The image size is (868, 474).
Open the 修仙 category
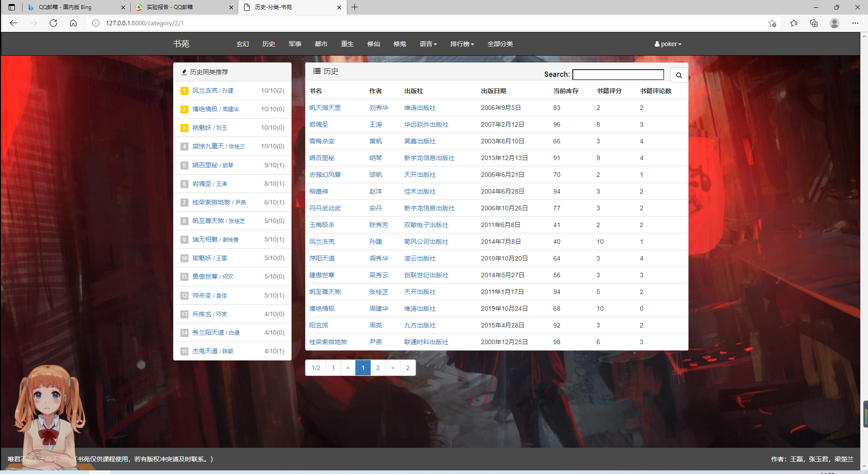click(373, 44)
